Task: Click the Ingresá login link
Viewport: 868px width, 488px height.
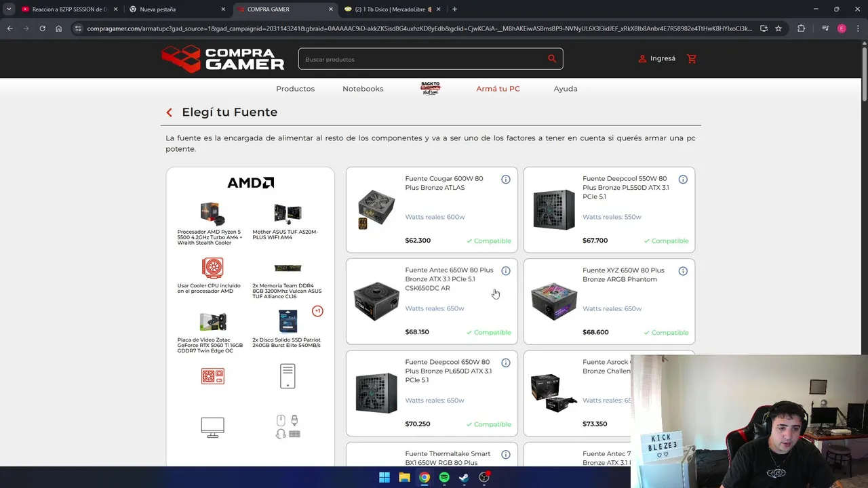Action: tap(663, 59)
